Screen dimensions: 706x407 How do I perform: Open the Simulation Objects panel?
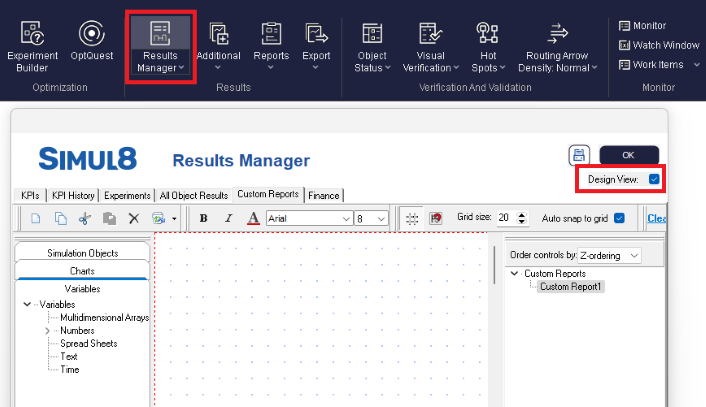pos(83,253)
